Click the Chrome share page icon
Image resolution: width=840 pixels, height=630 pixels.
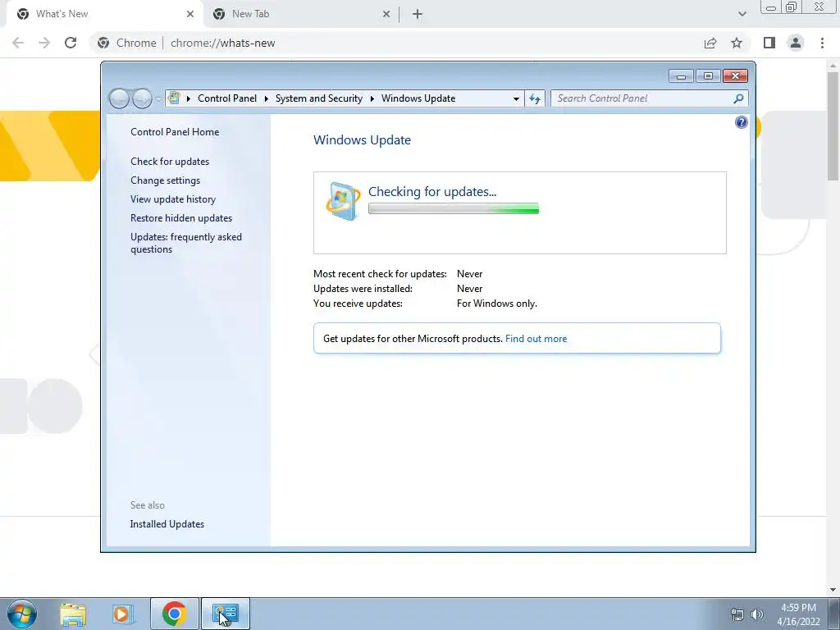[710, 43]
